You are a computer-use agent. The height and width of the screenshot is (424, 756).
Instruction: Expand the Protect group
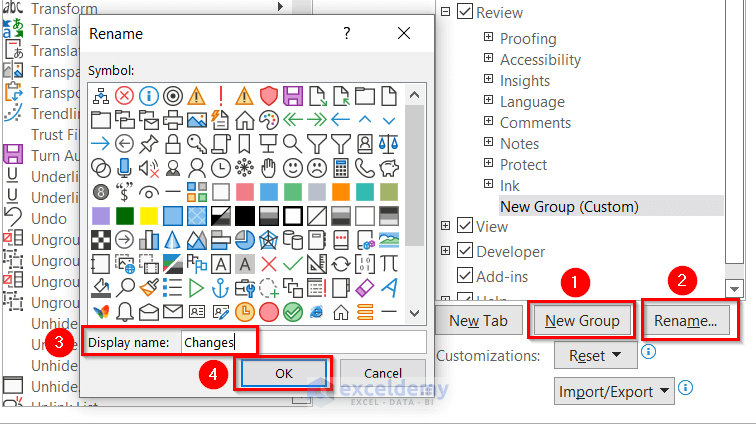(x=488, y=163)
